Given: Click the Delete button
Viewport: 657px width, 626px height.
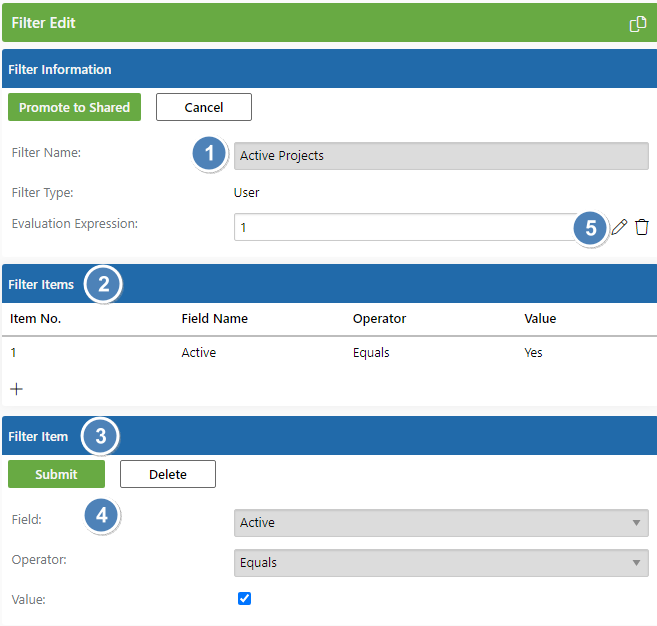Looking at the screenshot, I should point(168,474).
